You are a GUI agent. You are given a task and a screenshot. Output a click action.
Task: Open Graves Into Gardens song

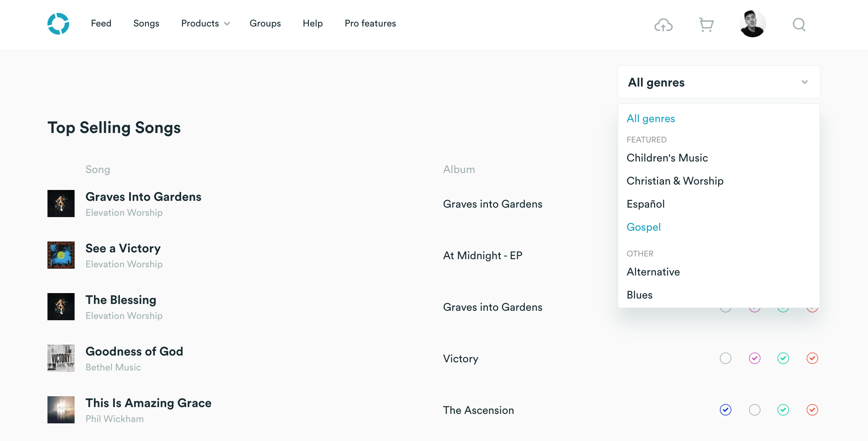point(143,197)
